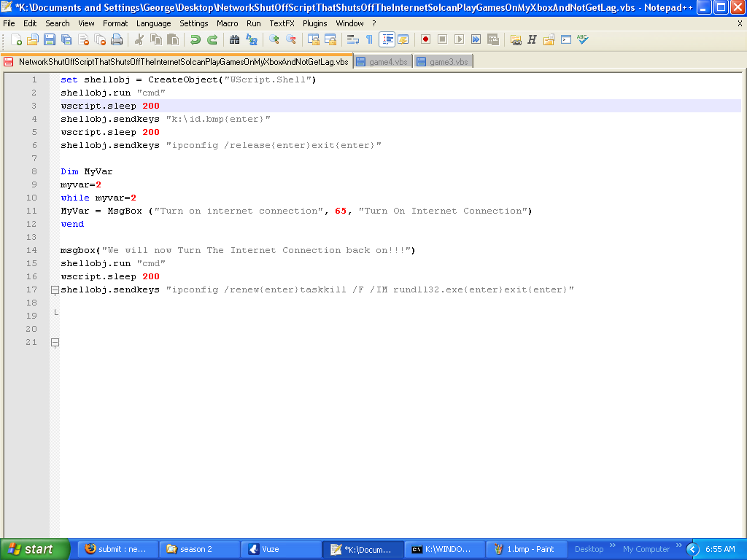The image size is (747, 560).
Task: Open Find with the binoculars icon
Action: click(x=234, y=39)
